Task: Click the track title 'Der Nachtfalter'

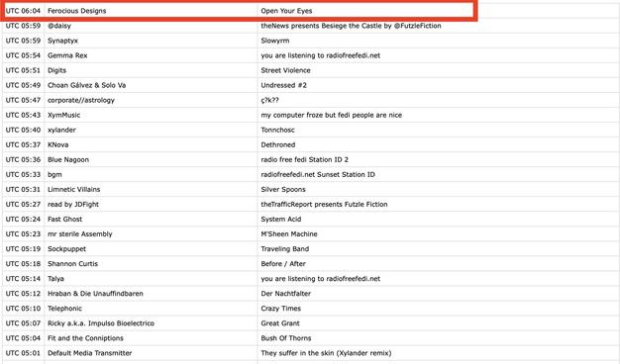Action: (285, 294)
